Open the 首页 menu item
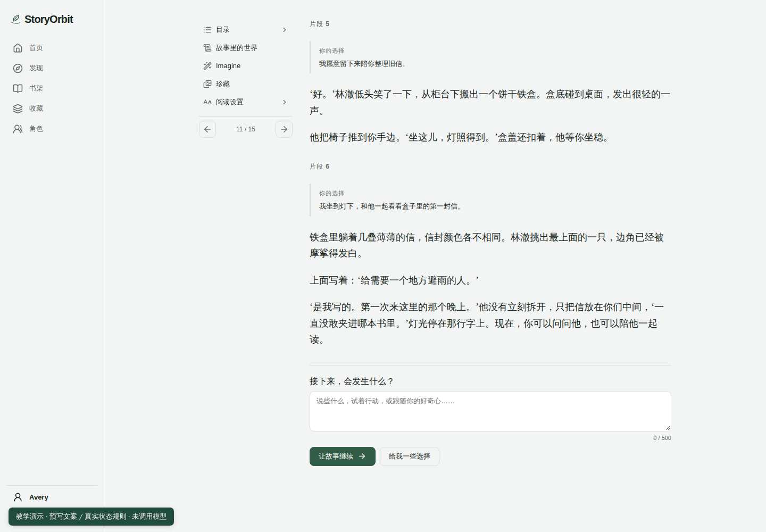This screenshot has height=532, width=766. [x=52, y=48]
